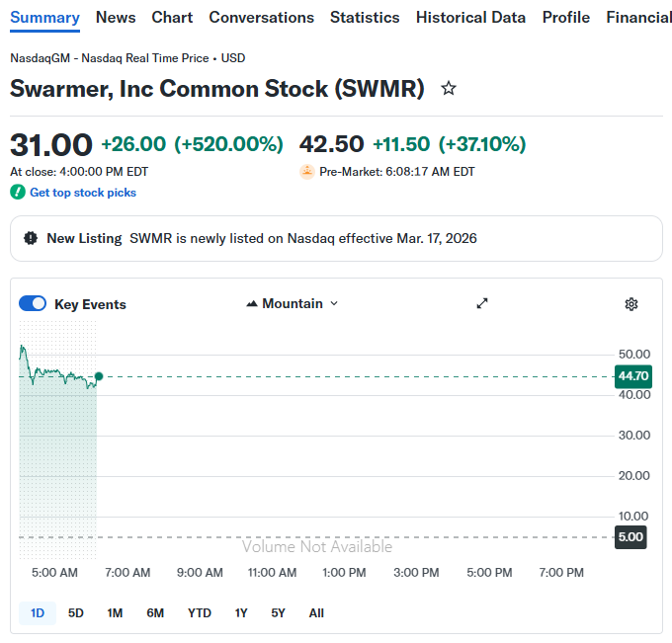Image resolution: width=672 pixels, height=643 pixels.
Task: Add SWMR to watchlist with star icon
Action: coord(449,88)
